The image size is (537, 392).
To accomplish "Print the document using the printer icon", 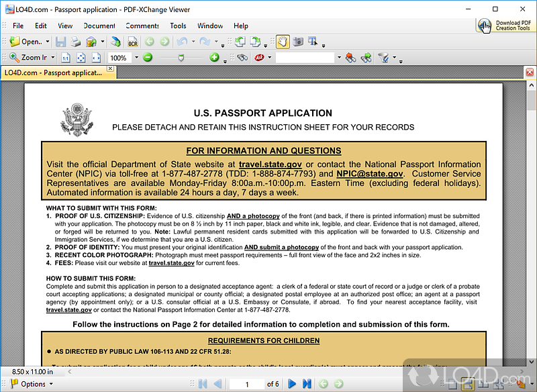I will 76,42.
